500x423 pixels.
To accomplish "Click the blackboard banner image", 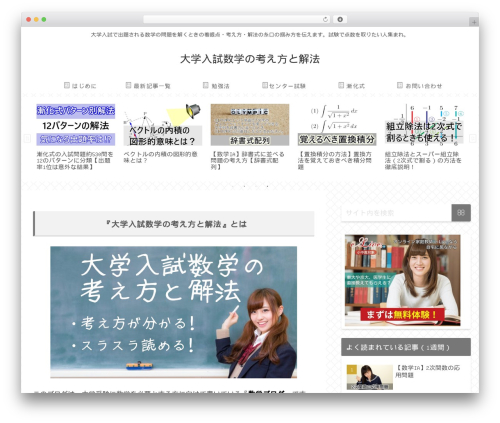I will click(173, 312).
